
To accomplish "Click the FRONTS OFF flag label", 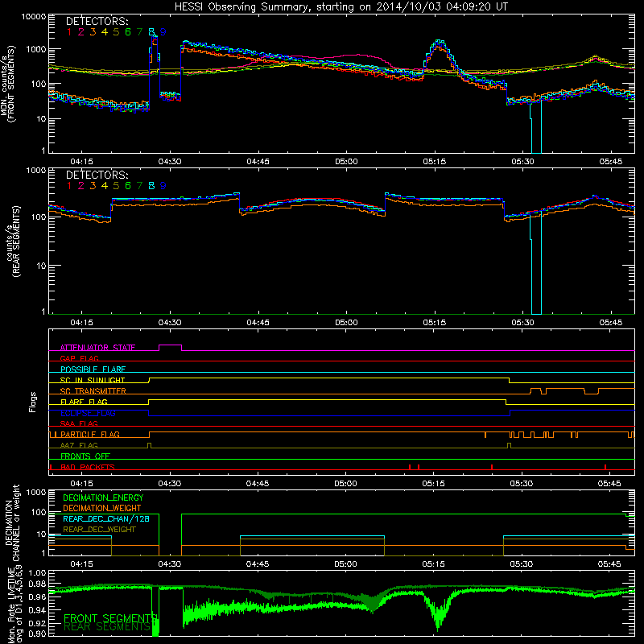I will 85,456.
